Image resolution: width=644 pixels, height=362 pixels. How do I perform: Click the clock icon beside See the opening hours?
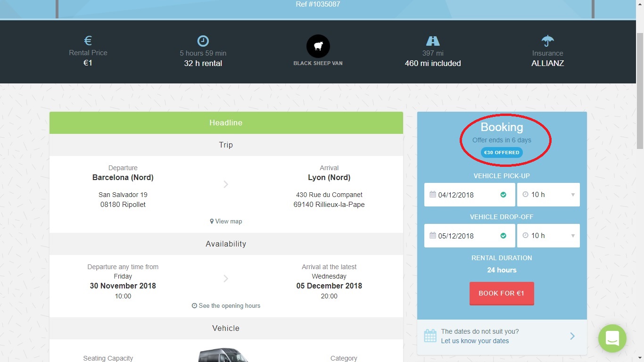coord(194,306)
